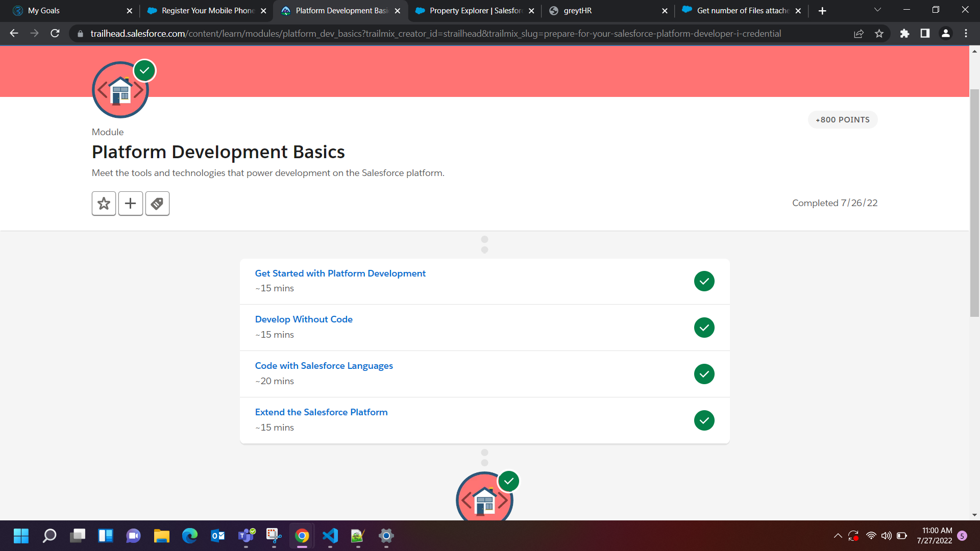This screenshot has height=551, width=980.
Task: Click the Chrome profile avatar icon
Action: click(945, 34)
